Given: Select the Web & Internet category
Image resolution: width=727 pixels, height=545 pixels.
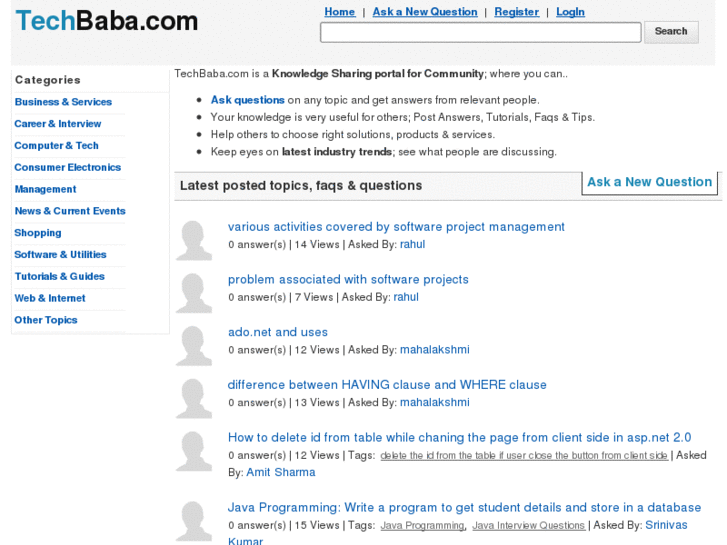Looking at the screenshot, I should pos(50,298).
